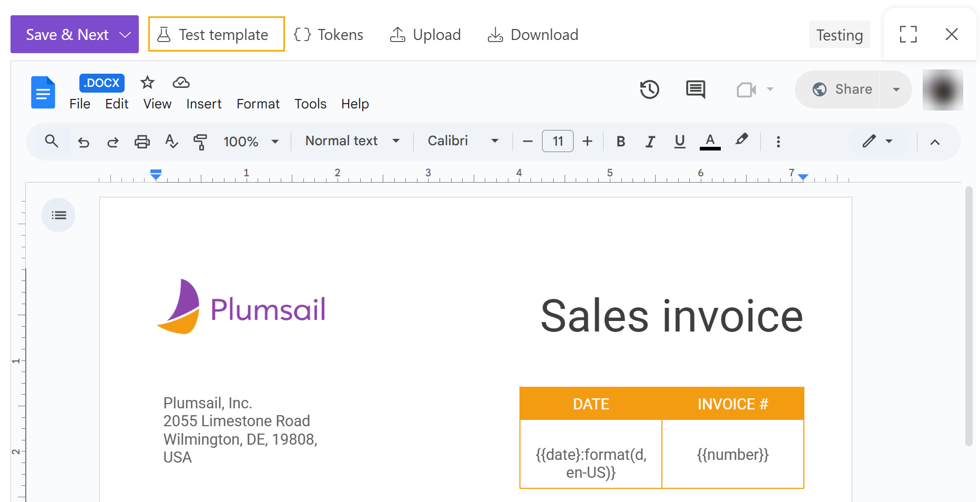
Task: Click the .DOCX file format badge
Action: [102, 83]
